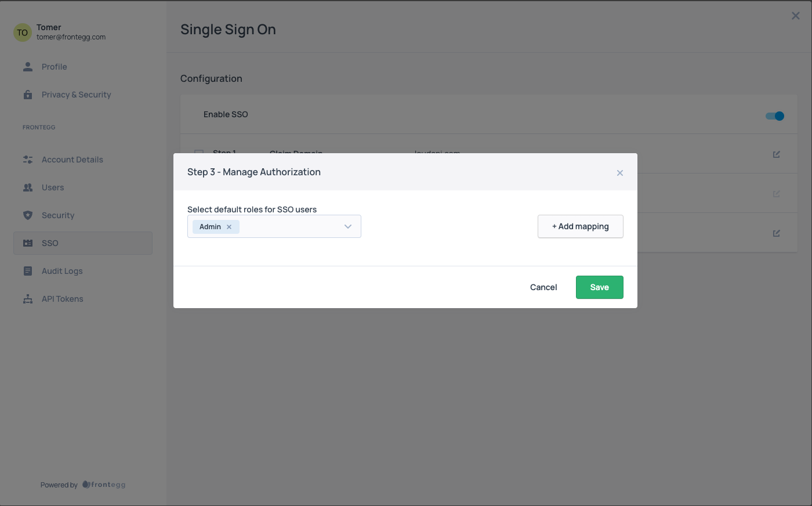Click the Add mapping button
The image size is (812, 506).
[x=581, y=226]
